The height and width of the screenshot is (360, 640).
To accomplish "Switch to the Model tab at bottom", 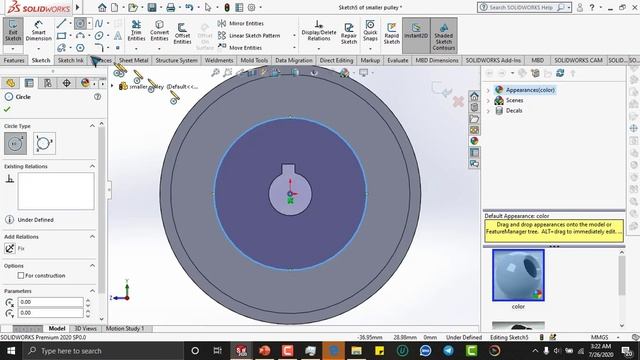I will [x=57, y=328].
